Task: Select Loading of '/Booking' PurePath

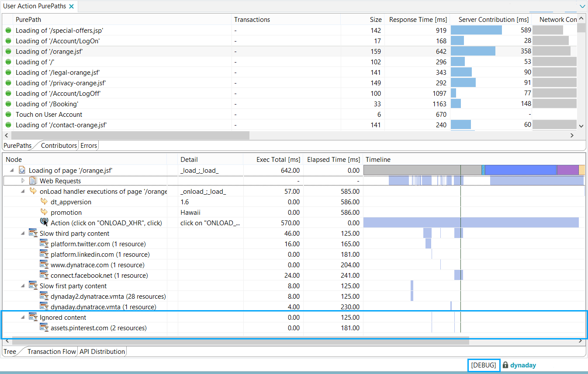Action: pyautogui.click(x=47, y=104)
